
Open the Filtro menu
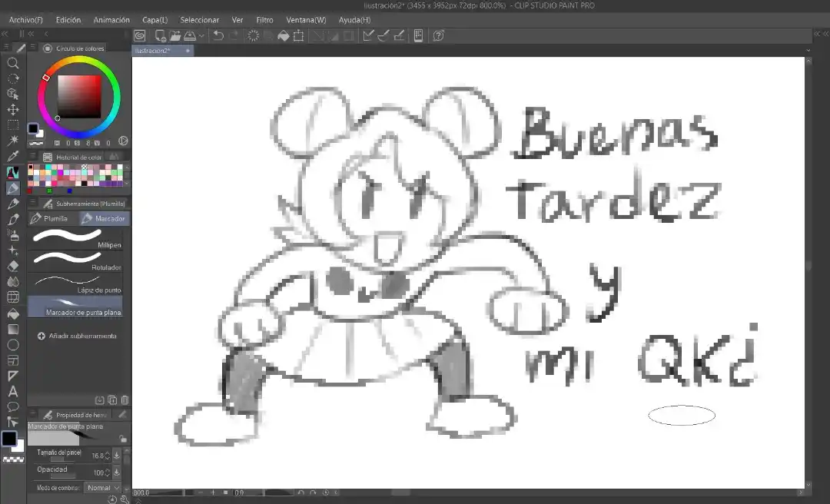264,19
